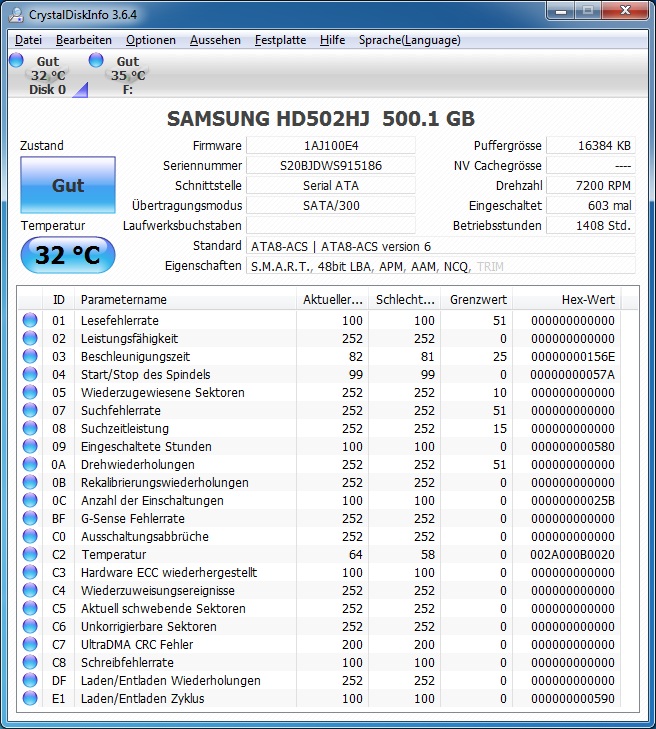Click the Schlecht... column header
This screenshot has width=656, height=729.
[x=405, y=299]
